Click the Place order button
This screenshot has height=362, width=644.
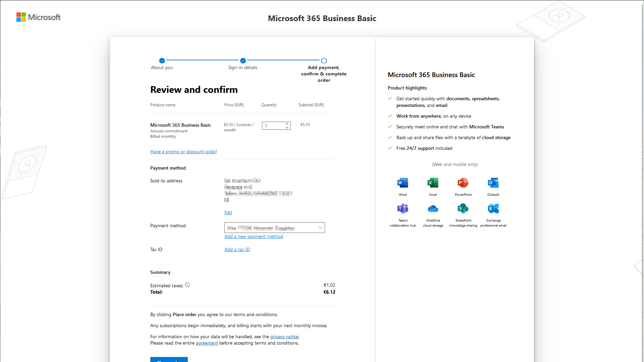click(x=169, y=359)
